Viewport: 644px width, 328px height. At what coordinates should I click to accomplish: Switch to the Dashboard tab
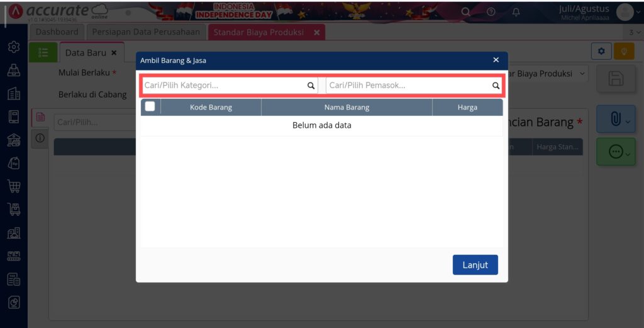coord(57,32)
